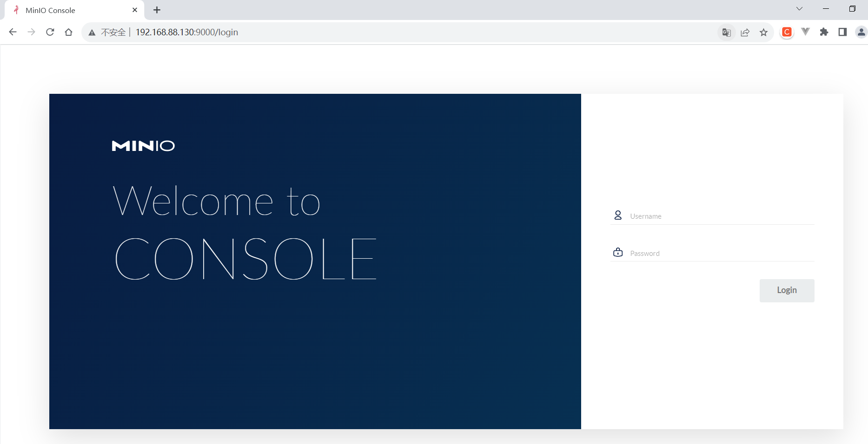Screen dimensions: 868x444
Task: Open a new browser tab
Action: tap(157, 10)
